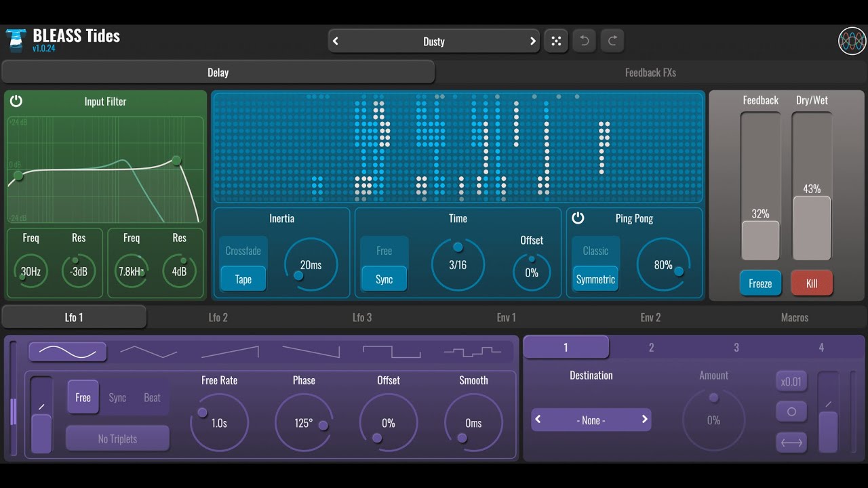Select Crossfade inertia mode
This screenshot has height=488, width=868.
243,251
